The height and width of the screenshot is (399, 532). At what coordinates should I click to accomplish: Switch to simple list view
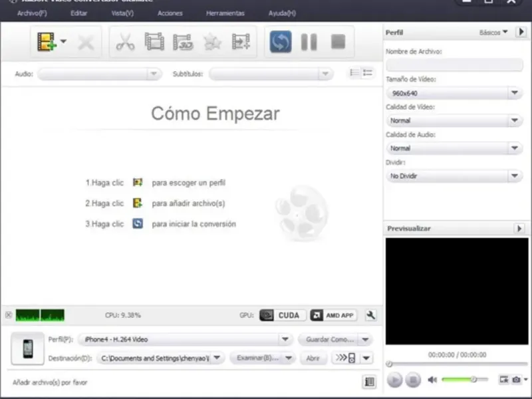point(354,72)
